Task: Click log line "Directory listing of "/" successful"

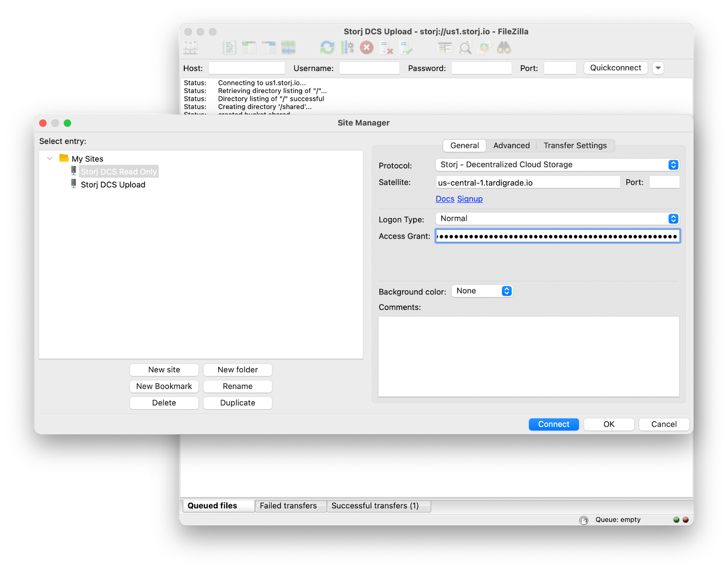Action: (x=271, y=99)
